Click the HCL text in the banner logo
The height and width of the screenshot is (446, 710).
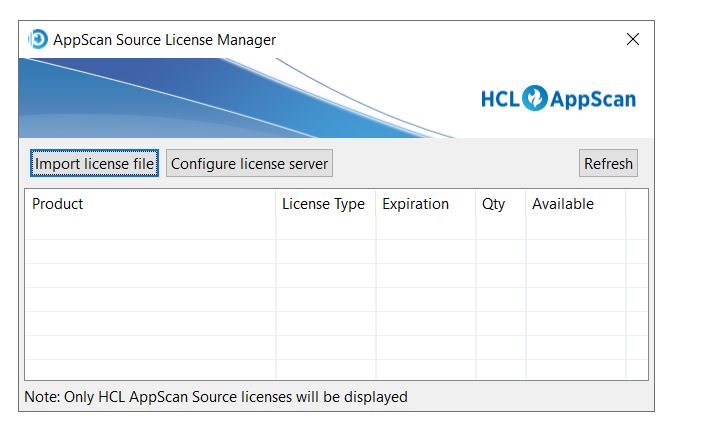click(500, 99)
